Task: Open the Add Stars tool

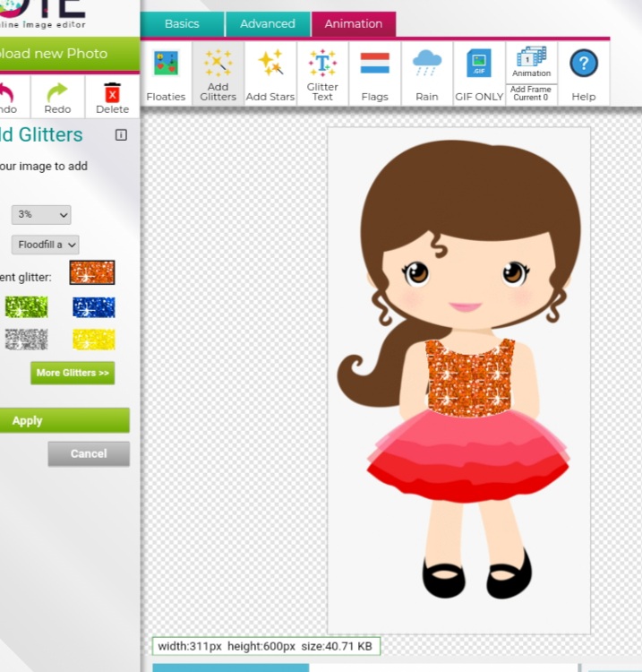Action: [270, 73]
